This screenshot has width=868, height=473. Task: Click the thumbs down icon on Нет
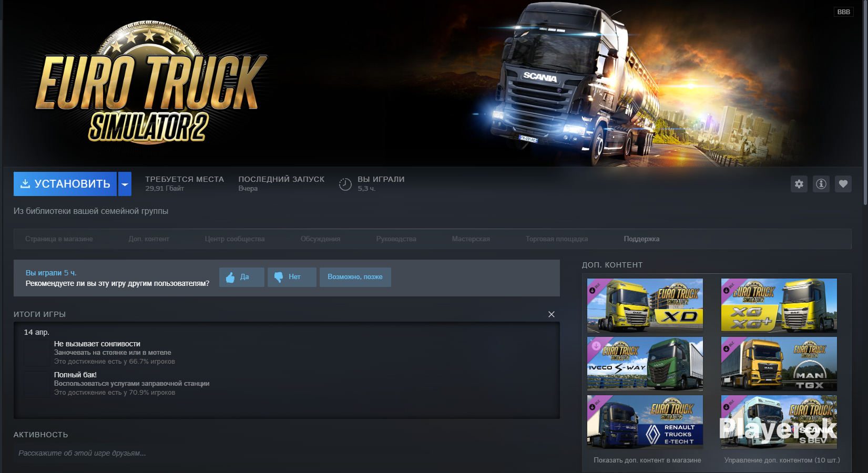pos(279,277)
